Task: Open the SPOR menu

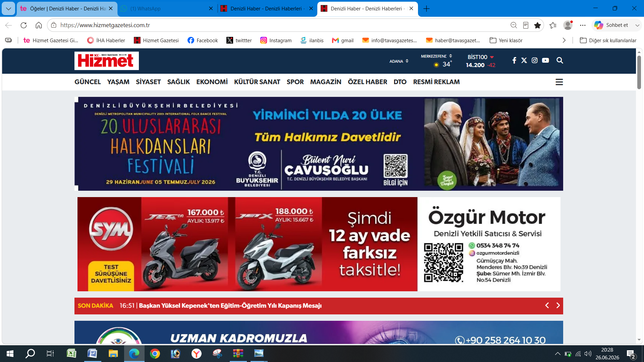Action: 295,82
